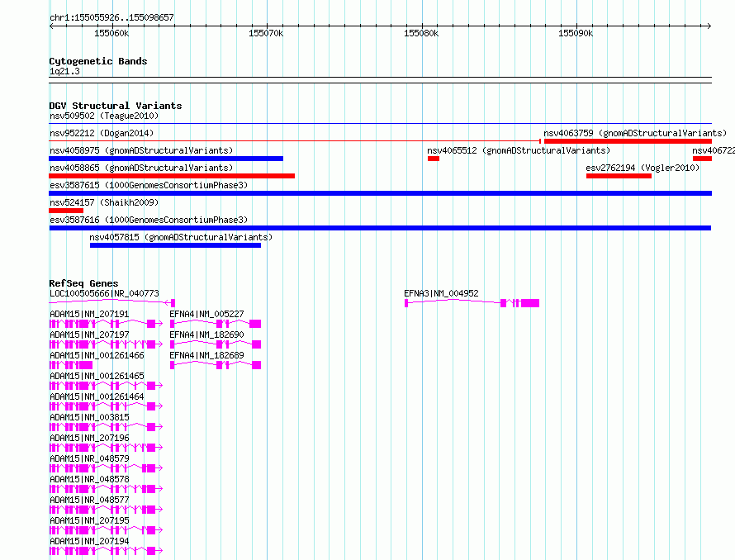The width and height of the screenshot is (735, 560).
Task: Click the 155090k ruler position label
Action: (x=575, y=33)
